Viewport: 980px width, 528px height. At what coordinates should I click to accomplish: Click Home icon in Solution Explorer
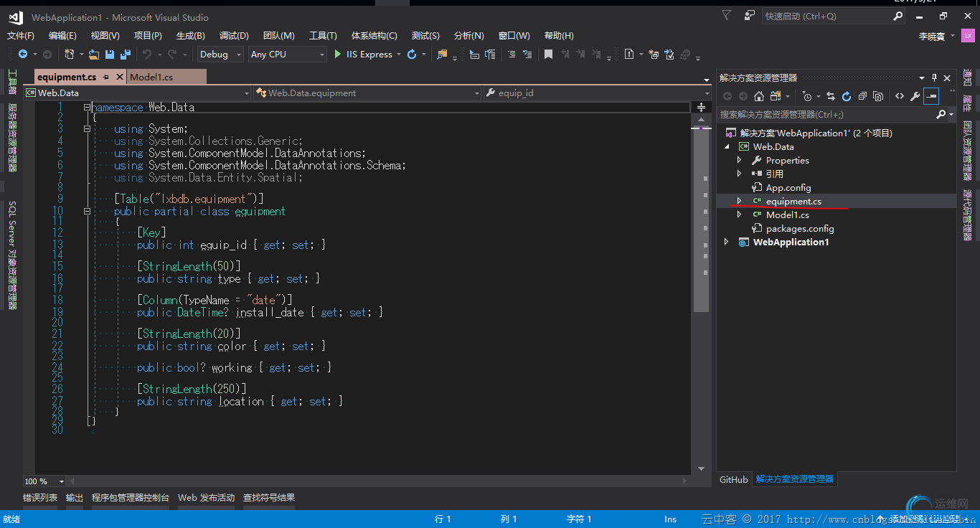click(x=759, y=96)
